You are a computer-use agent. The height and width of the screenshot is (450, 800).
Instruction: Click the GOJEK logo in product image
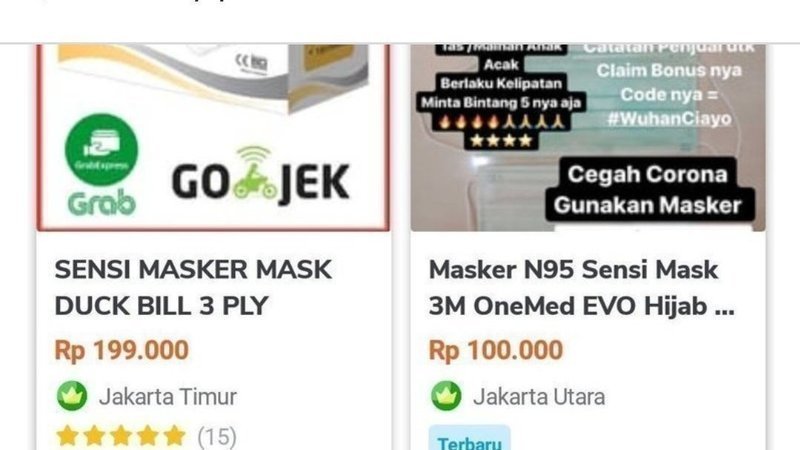[x=261, y=178]
